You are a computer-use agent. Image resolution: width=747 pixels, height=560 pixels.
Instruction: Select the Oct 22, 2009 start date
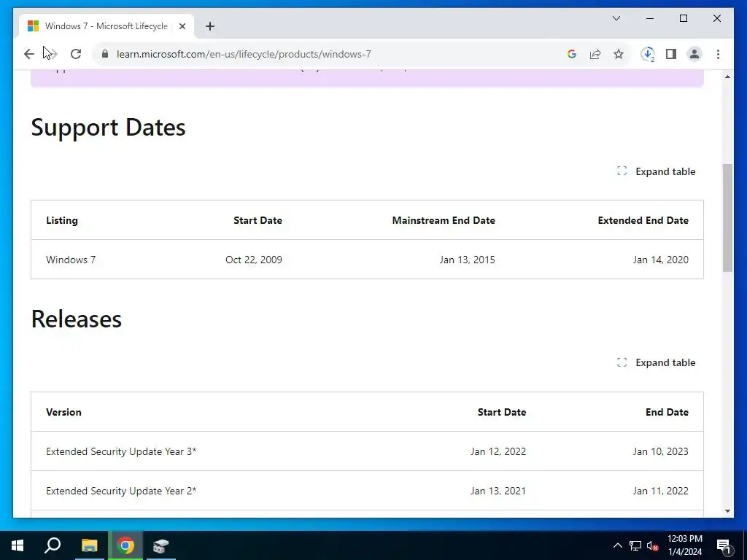(x=254, y=260)
